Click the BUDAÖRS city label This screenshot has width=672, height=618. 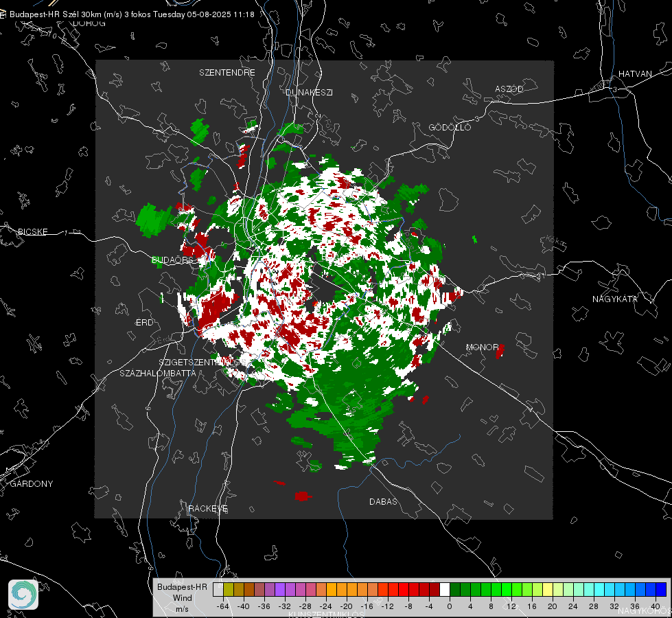pyautogui.click(x=173, y=260)
